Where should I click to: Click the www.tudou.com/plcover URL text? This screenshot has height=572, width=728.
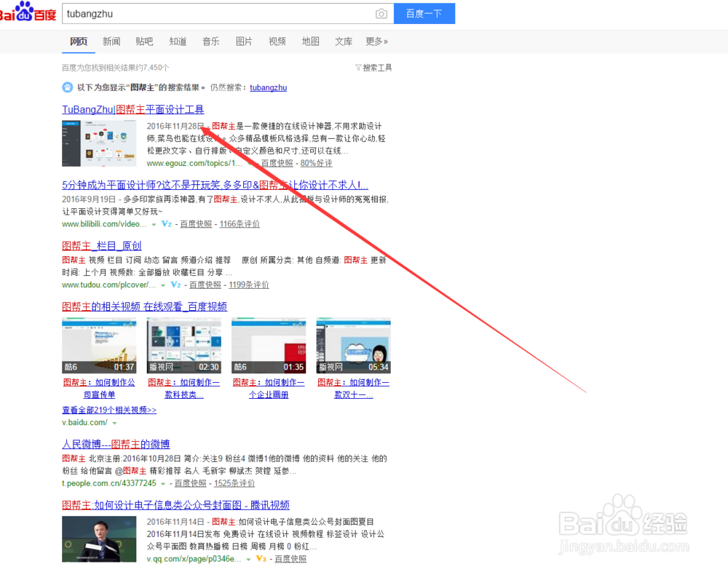pos(109,285)
